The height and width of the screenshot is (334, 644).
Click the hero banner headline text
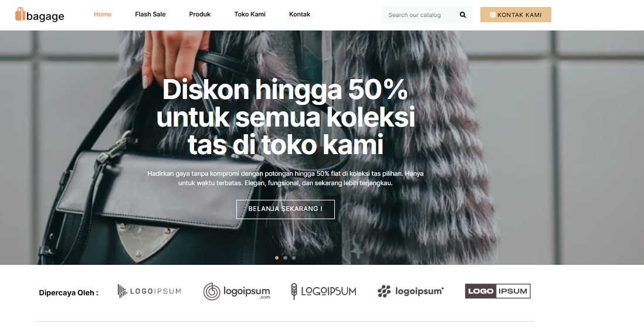pyautogui.click(x=286, y=117)
